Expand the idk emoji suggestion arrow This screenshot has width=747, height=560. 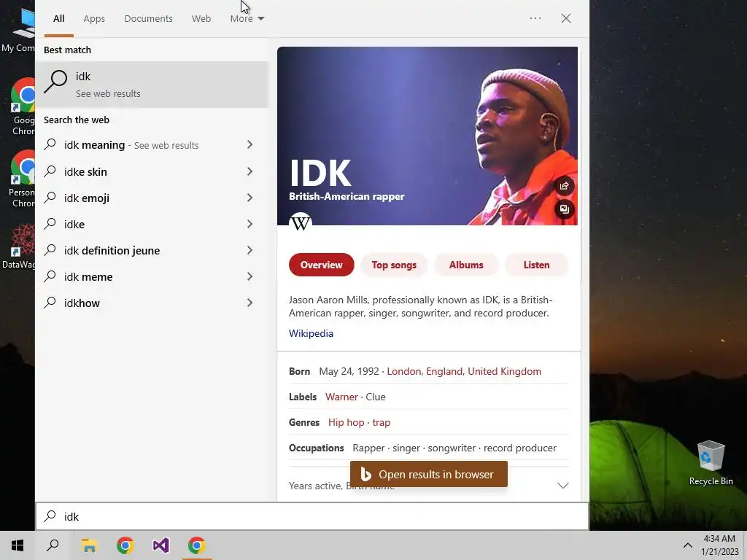[x=249, y=198]
